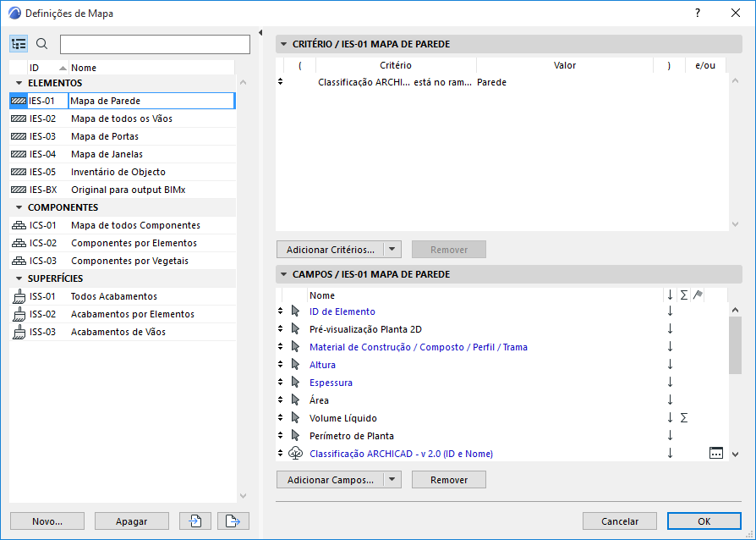
Task: Click the help question mark
Action: pyautogui.click(x=697, y=13)
